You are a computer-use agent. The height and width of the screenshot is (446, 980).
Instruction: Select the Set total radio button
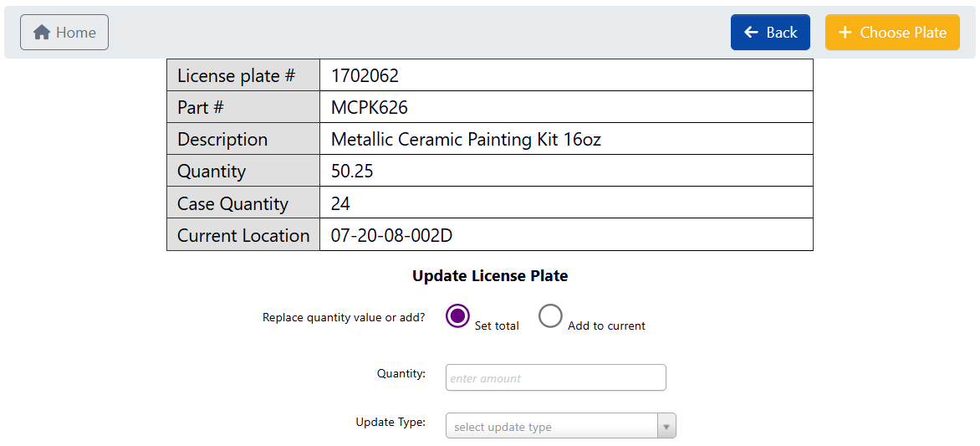[x=457, y=315]
